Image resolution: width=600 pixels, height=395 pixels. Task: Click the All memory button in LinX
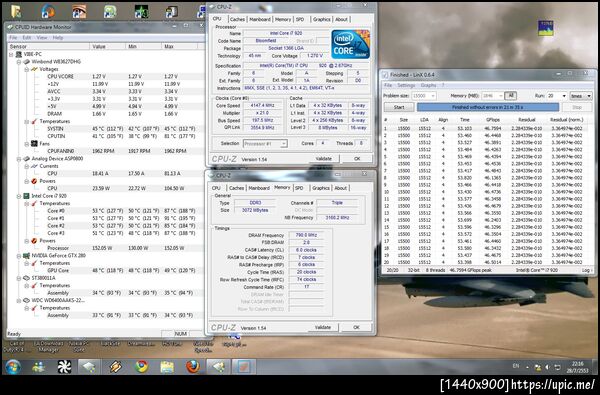pyautogui.click(x=510, y=96)
